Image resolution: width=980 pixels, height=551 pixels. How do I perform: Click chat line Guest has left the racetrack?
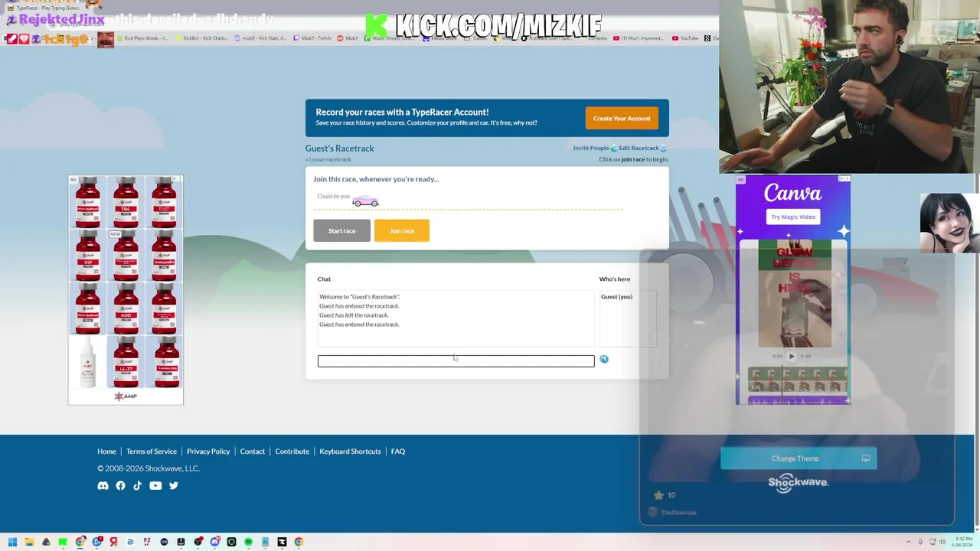(354, 315)
